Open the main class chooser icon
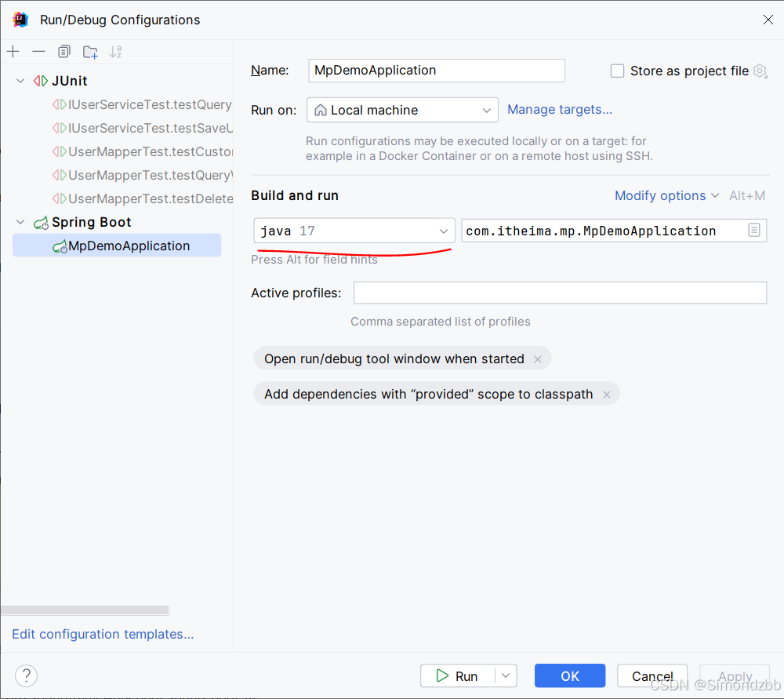 pyautogui.click(x=754, y=231)
